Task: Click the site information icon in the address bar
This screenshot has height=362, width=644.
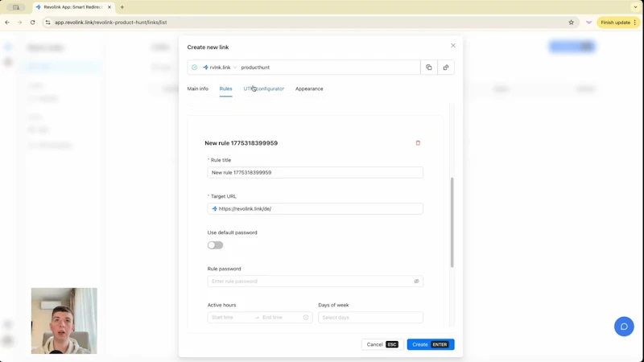Action: [x=48, y=23]
